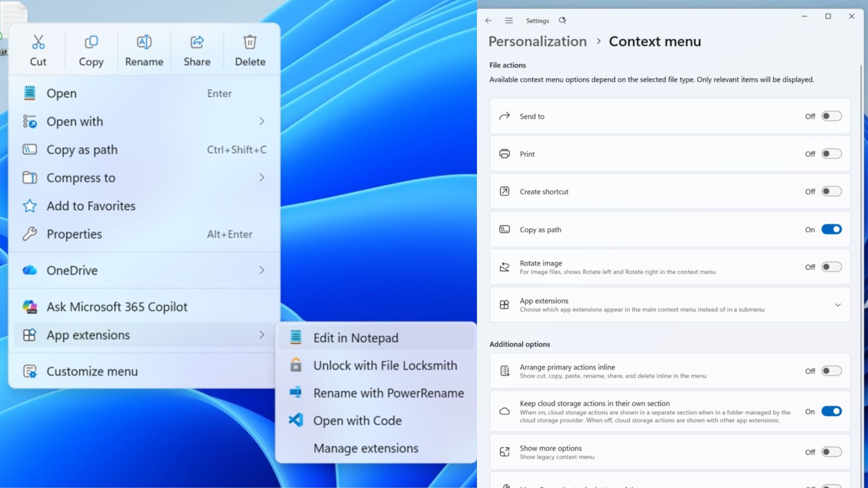Image resolution: width=868 pixels, height=488 pixels.
Task: Click the Send to arrow icon in Settings
Action: pyautogui.click(x=505, y=116)
